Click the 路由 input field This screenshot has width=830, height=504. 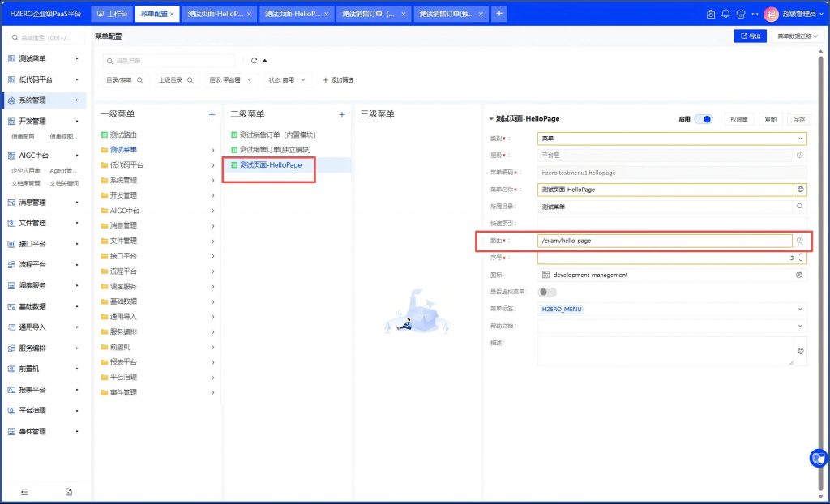tap(665, 241)
